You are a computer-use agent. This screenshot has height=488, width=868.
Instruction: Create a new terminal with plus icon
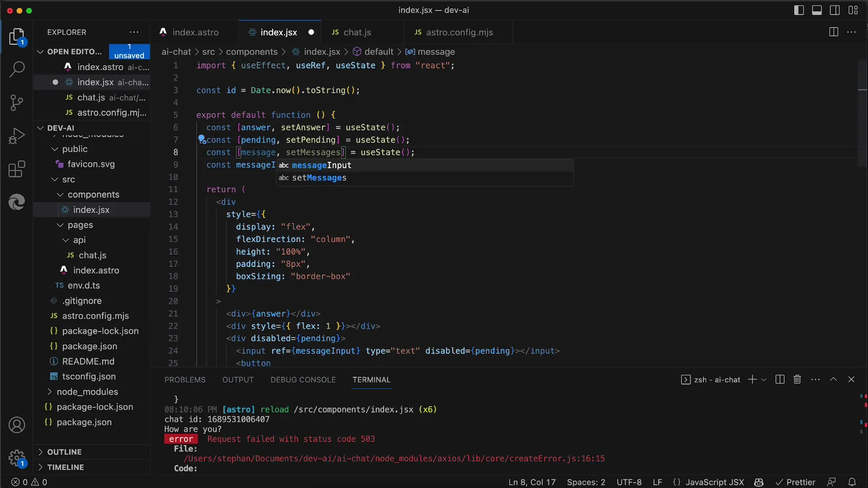click(752, 379)
